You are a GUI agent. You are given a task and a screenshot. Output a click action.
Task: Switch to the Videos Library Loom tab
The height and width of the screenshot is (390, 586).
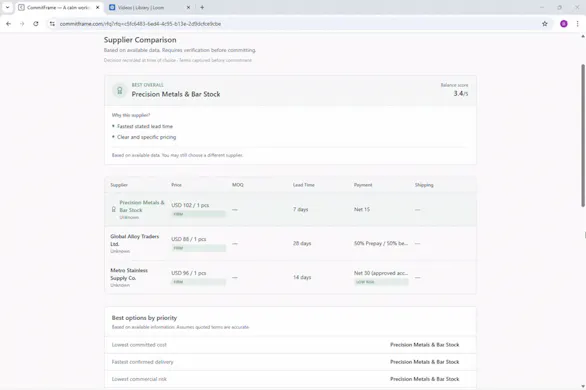tap(149, 7)
